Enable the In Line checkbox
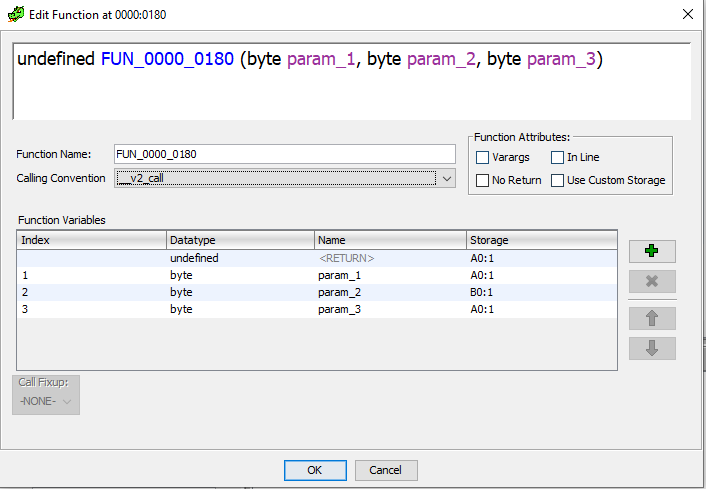The image size is (706, 489). pos(557,157)
